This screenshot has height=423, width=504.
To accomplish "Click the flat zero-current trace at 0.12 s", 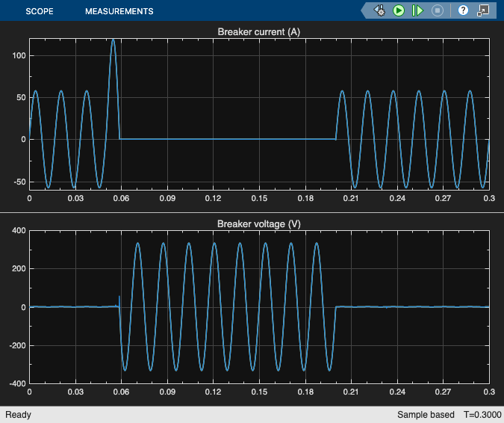I will tap(213, 139).
